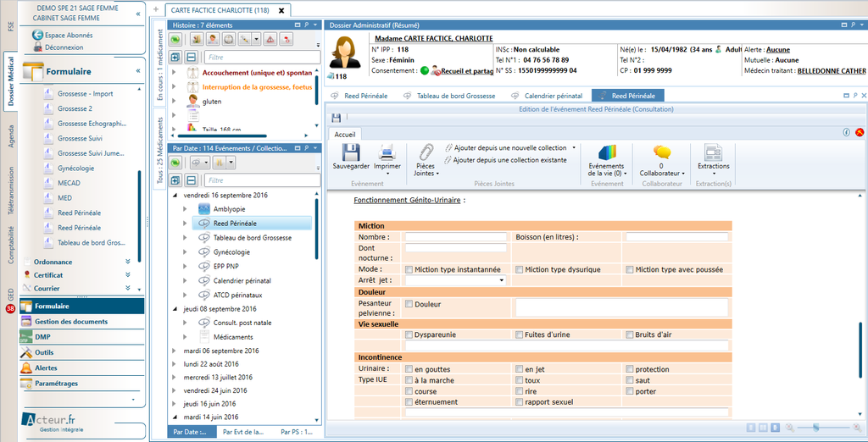This screenshot has height=442, width=868.
Task: Open the Extractions icon
Action: (713, 153)
